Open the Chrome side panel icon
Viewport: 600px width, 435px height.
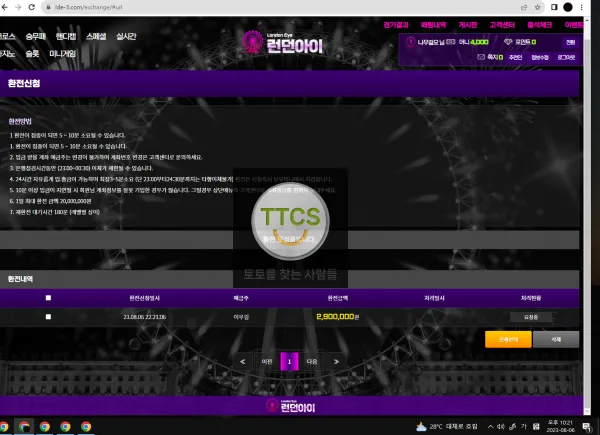tap(554, 7)
